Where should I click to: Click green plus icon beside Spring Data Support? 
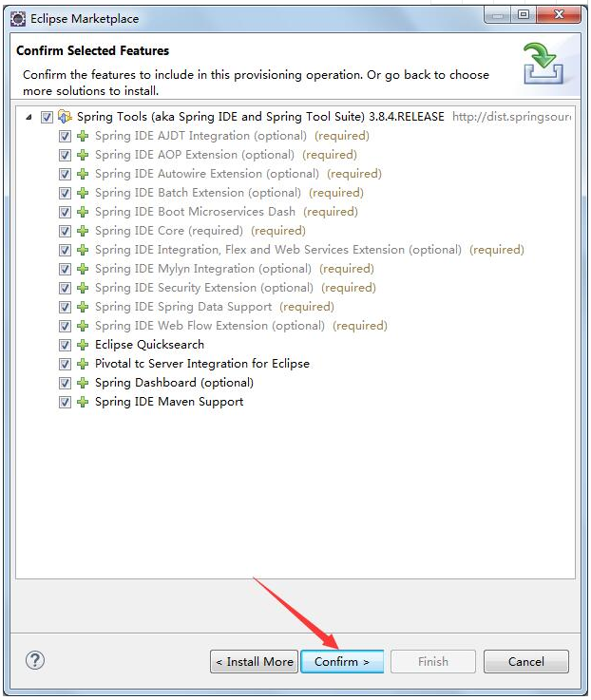[x=83, y=307]
